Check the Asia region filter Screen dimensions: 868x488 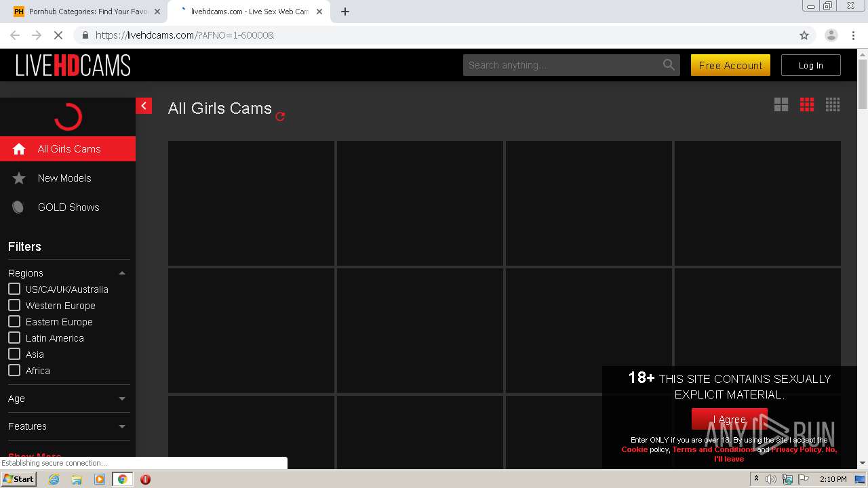coord(14,354)
